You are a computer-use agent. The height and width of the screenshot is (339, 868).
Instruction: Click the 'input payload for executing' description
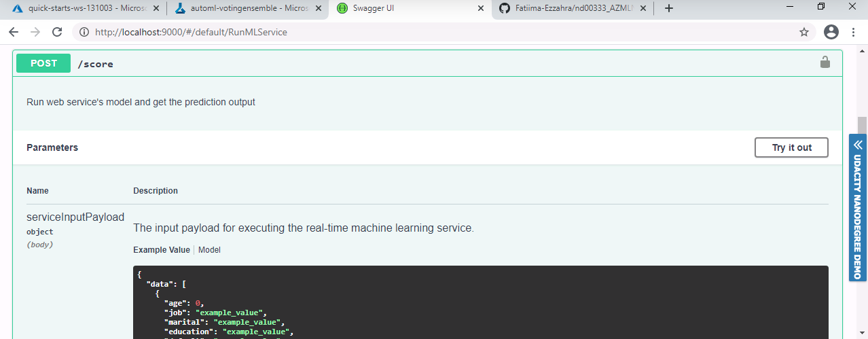304,228
